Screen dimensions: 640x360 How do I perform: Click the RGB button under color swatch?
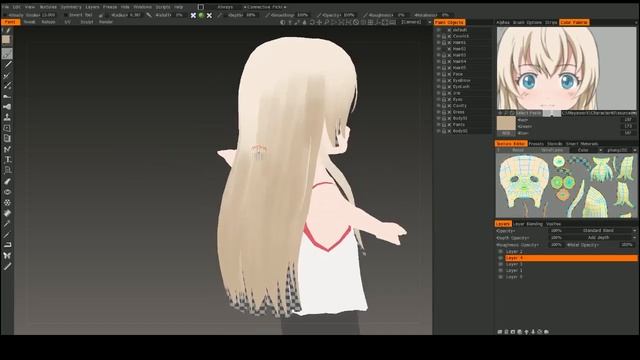[506, 133]
